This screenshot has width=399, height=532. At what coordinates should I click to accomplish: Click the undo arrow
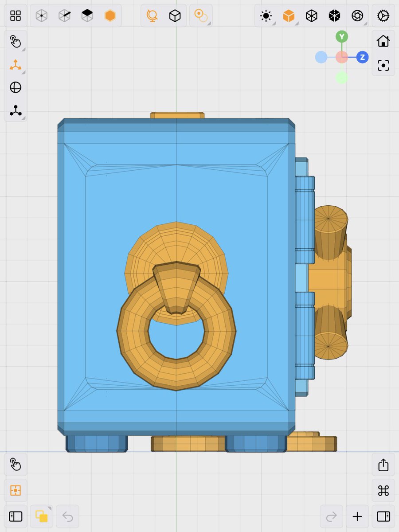67,516
